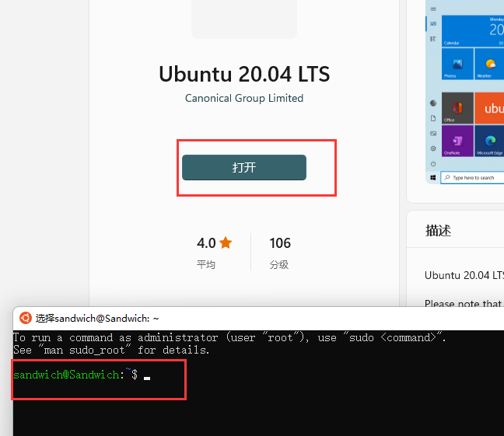504x436 pixels.
Task: Click the OneNote tile in screenshot
Action: 457,141
